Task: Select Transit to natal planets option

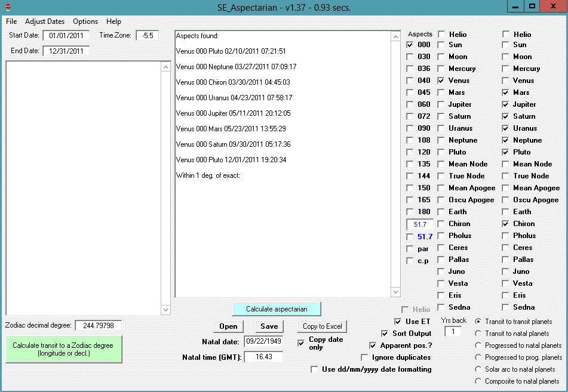Action: (x=478, y=334)
